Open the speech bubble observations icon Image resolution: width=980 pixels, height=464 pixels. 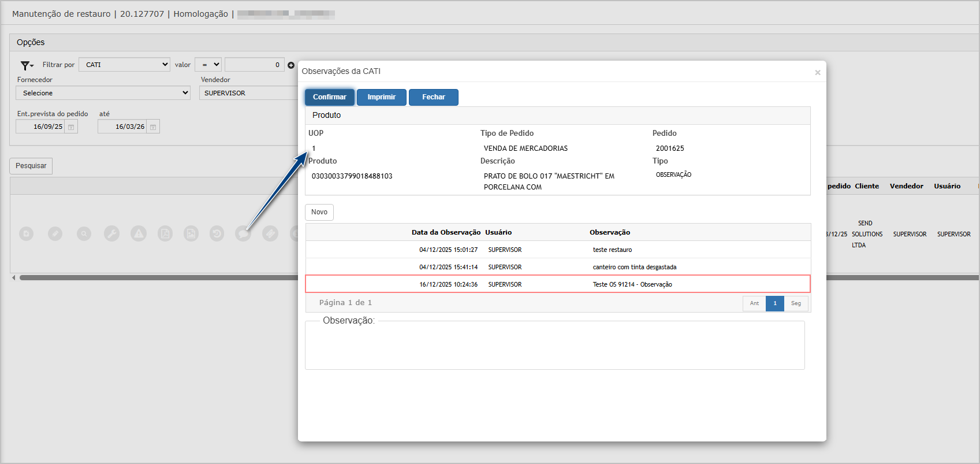tap(243, 234)
